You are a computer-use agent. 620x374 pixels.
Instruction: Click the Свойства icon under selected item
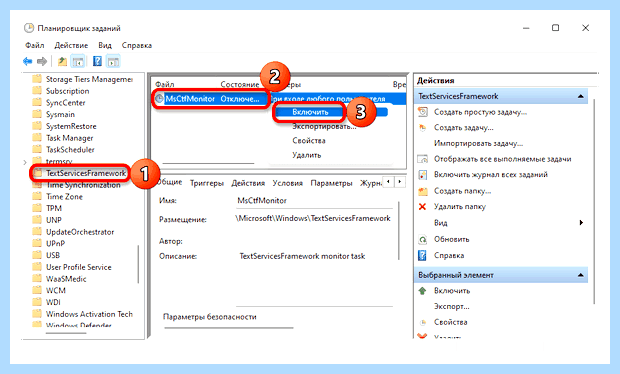pyautogui.click(x=423, y=323)
